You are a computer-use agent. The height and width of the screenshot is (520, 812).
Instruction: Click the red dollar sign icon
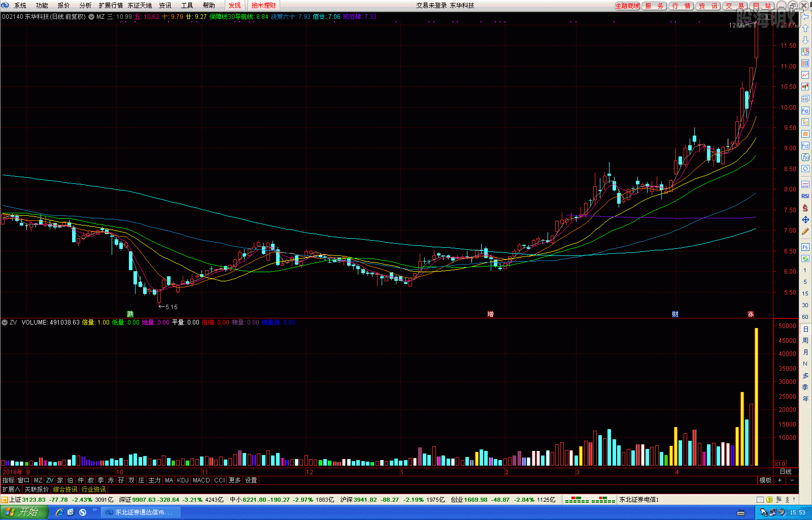[x=805, y=208]
